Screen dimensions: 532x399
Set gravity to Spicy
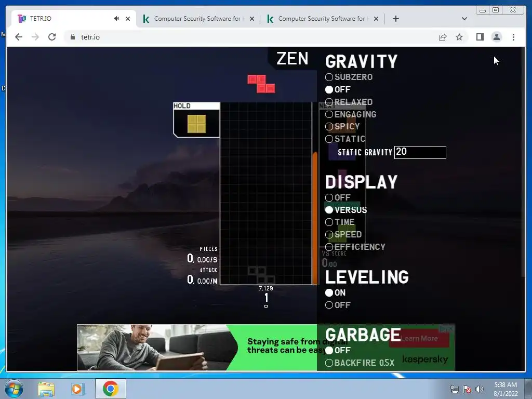point(342,127)
